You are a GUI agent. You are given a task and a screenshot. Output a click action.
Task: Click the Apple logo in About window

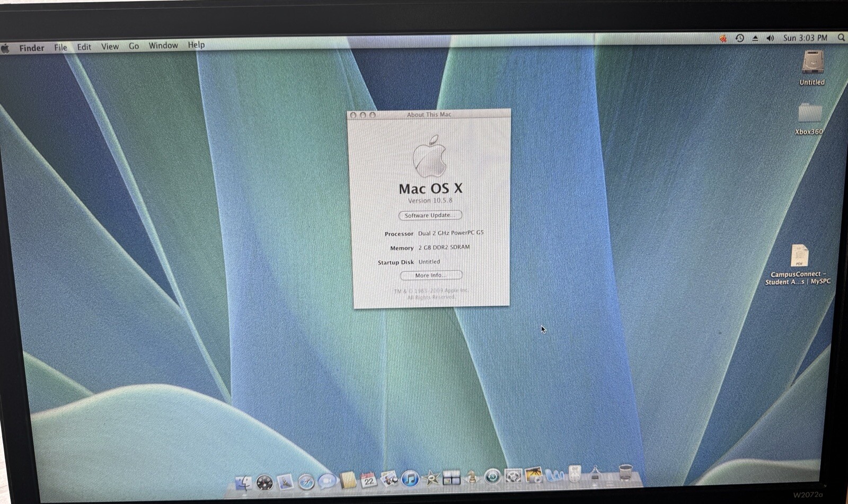coord(430,155)
